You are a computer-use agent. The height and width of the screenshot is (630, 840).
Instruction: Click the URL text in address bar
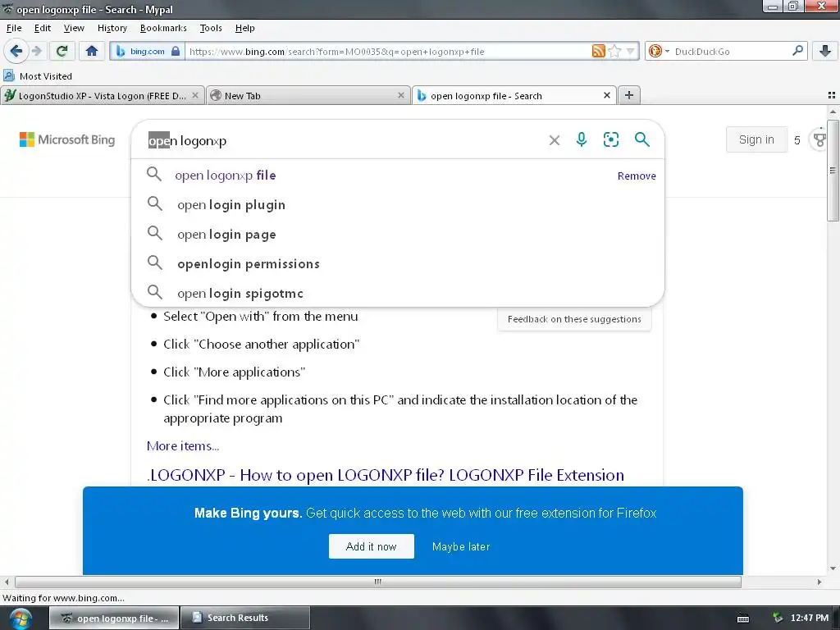[x=336, y=52]
